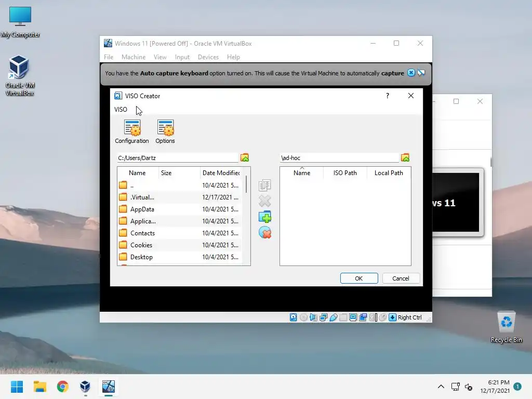Viewport: 532px width, 399px height.
Task: Click the shared folders status bar icon
Action: 343,317
